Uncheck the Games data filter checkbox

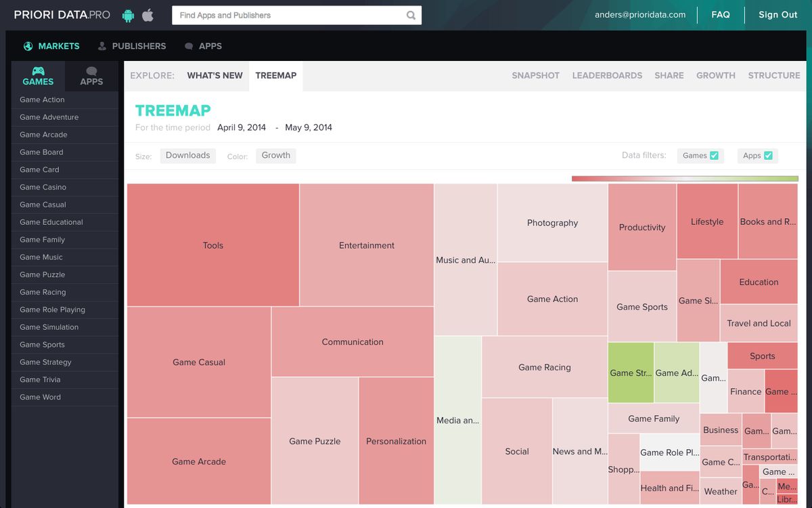pyautogui.click(x=714, y=156)
